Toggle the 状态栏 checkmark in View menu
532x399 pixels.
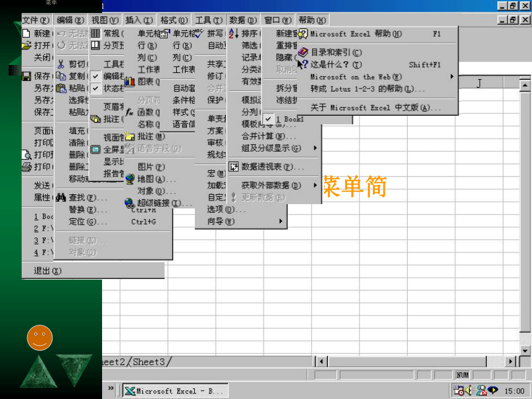point(96,88)
